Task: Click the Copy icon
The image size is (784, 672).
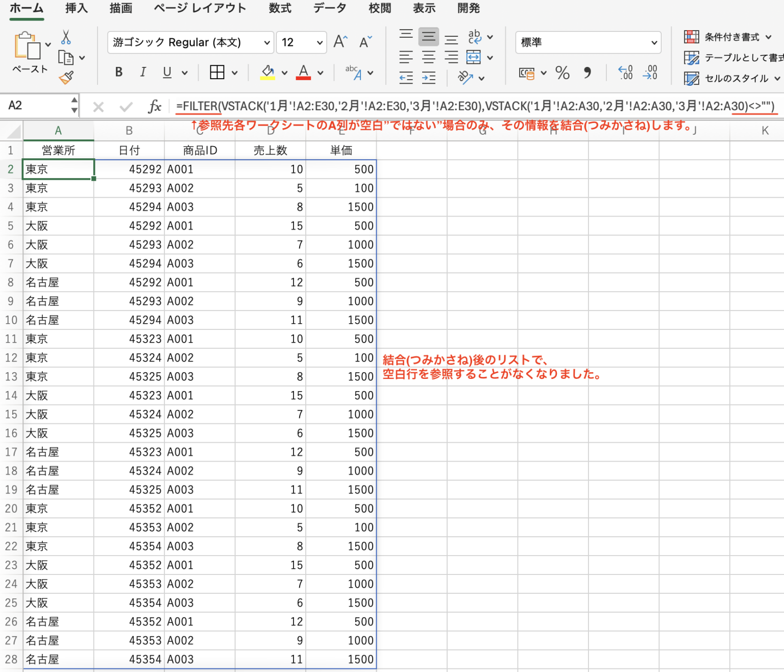Action: pos(66,58)
